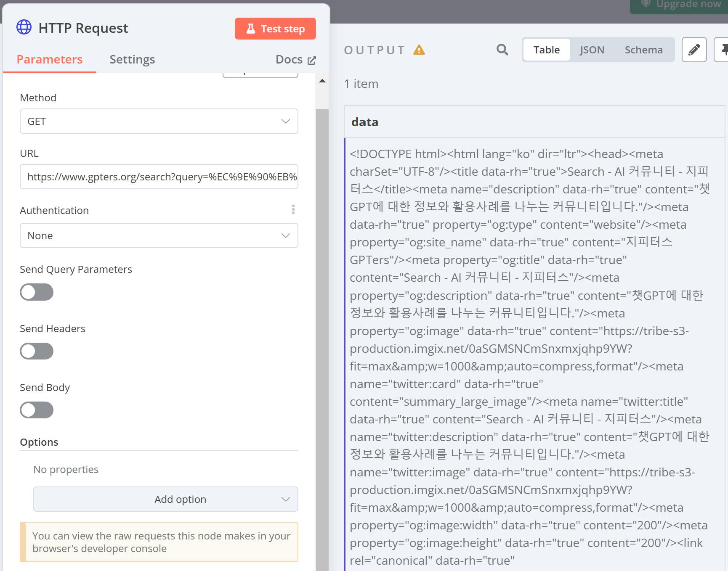Click the URL input field
728x571 pixels.
pos(159,177)
